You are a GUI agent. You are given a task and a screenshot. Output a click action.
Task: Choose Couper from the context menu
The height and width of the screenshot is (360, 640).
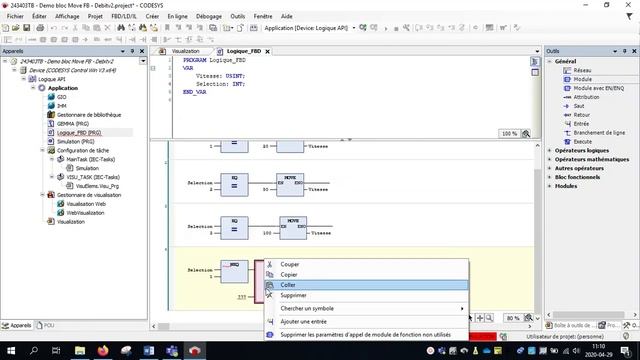coord(367,264)
